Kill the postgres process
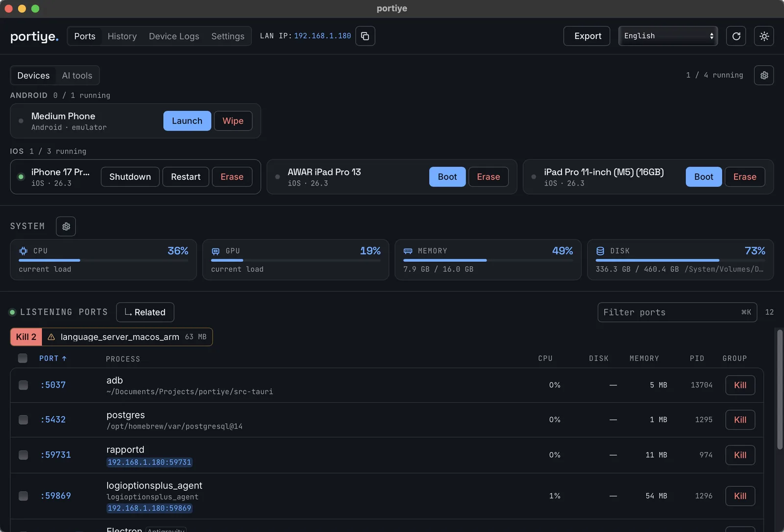 tap(740, 420)
